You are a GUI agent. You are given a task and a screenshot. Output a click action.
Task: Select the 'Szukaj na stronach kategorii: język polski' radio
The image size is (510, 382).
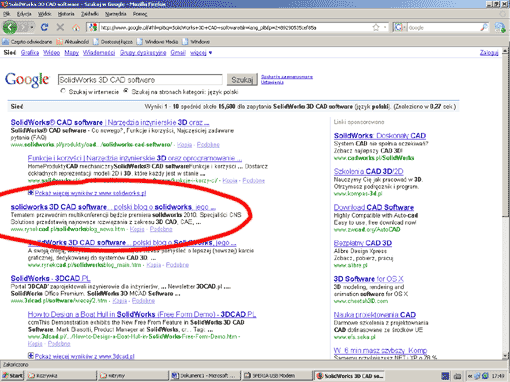126,91
